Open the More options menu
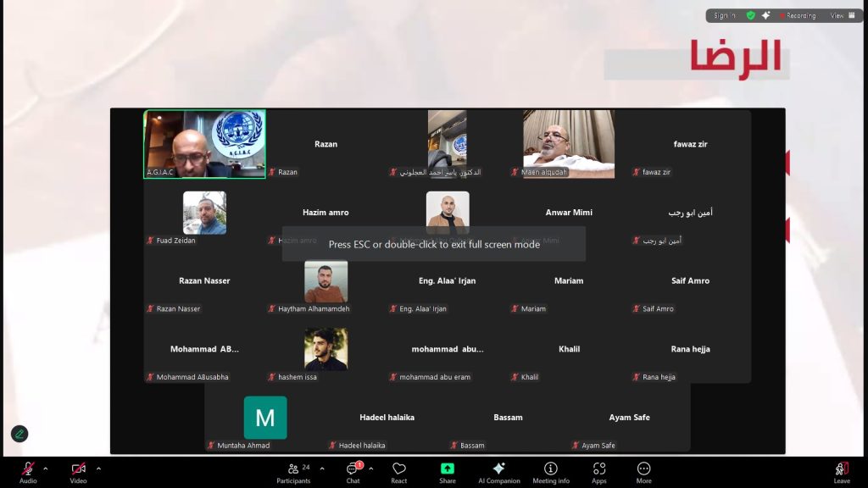868x488 pixels. pos(643,472)
